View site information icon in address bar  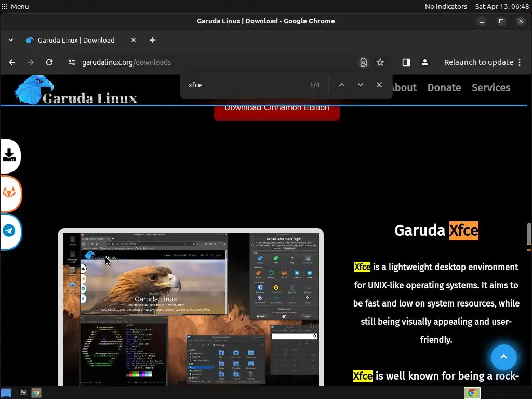click(x=72, y=62)
